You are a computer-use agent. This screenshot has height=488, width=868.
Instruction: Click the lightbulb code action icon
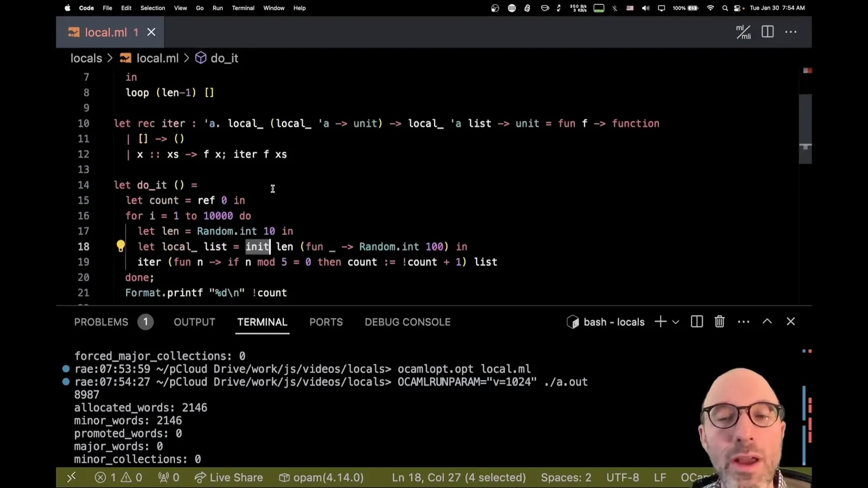pos(120,246)
